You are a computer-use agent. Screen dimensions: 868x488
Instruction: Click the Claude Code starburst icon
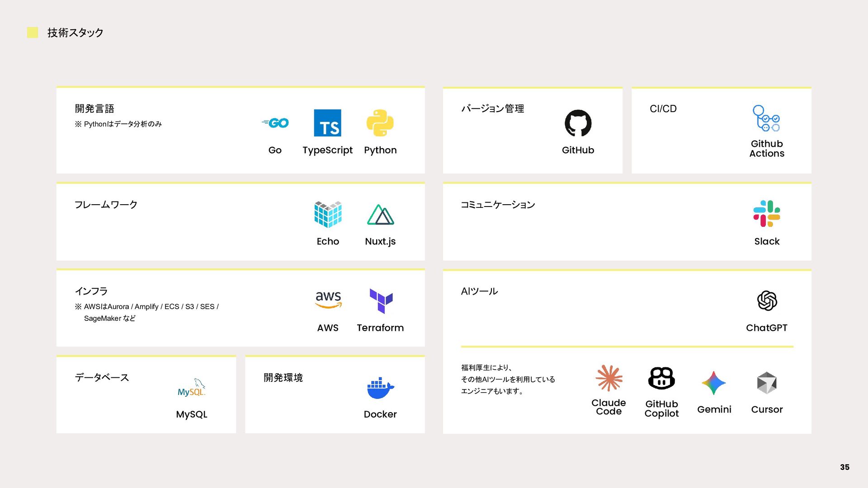(x=609, y=378)
